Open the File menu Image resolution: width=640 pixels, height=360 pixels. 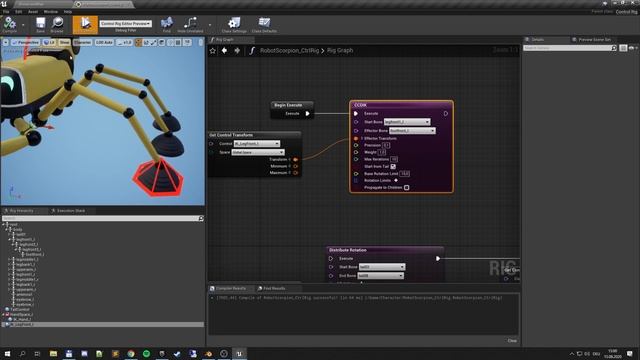[x=6, y=12]
